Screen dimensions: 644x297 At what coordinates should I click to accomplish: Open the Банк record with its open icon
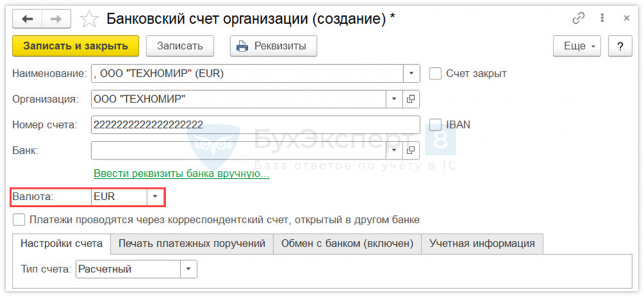[x=411, y=150]
